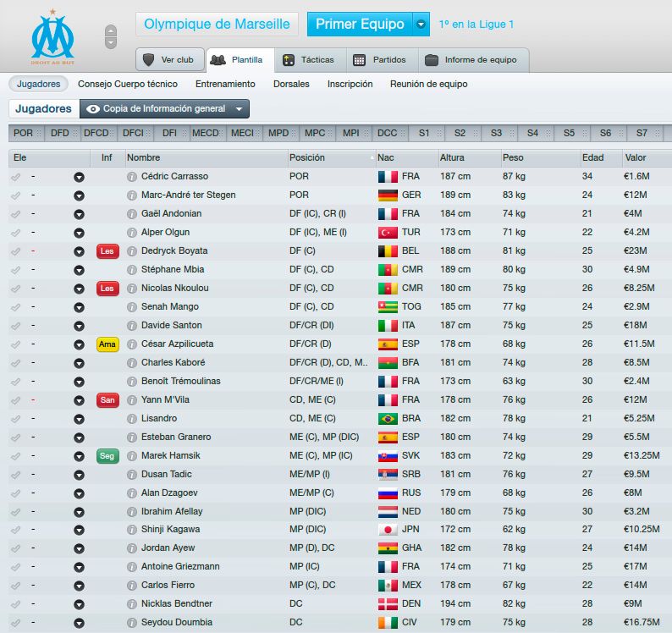Screen dimensions: 672x633
Task: Select the DCC position slot
Action: 390,134
